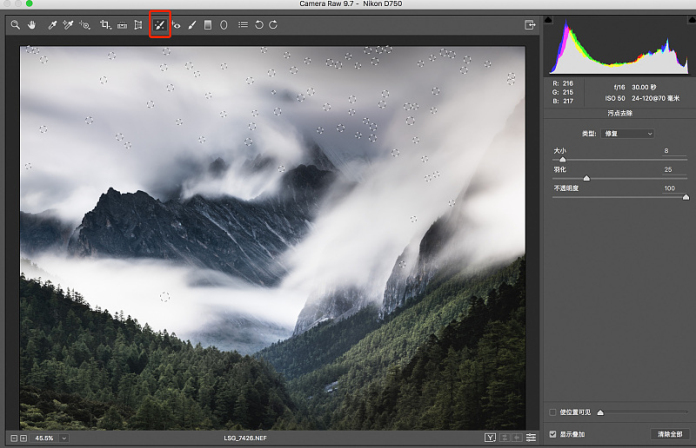Toggle shadow clipping warning in histogram

click(x=548, y=20)
